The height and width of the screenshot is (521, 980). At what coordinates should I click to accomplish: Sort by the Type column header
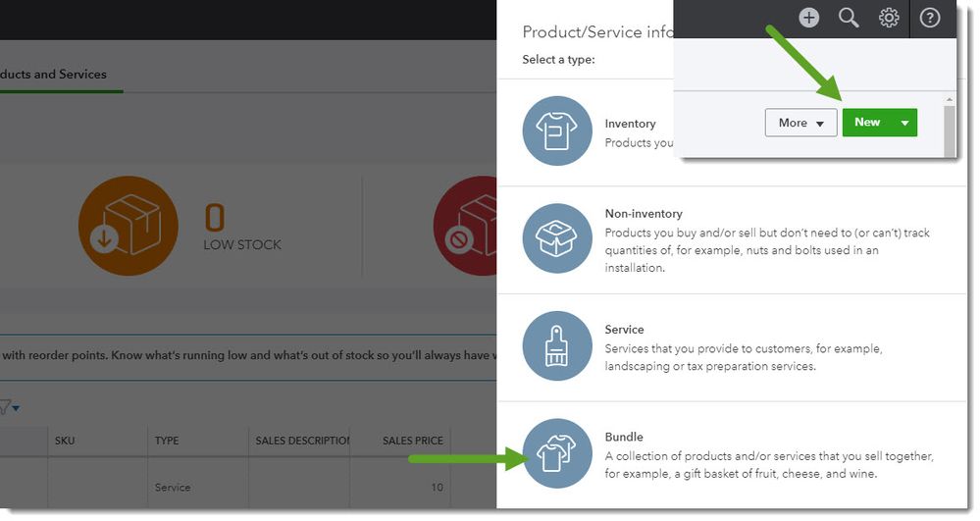tap(167, 441)
